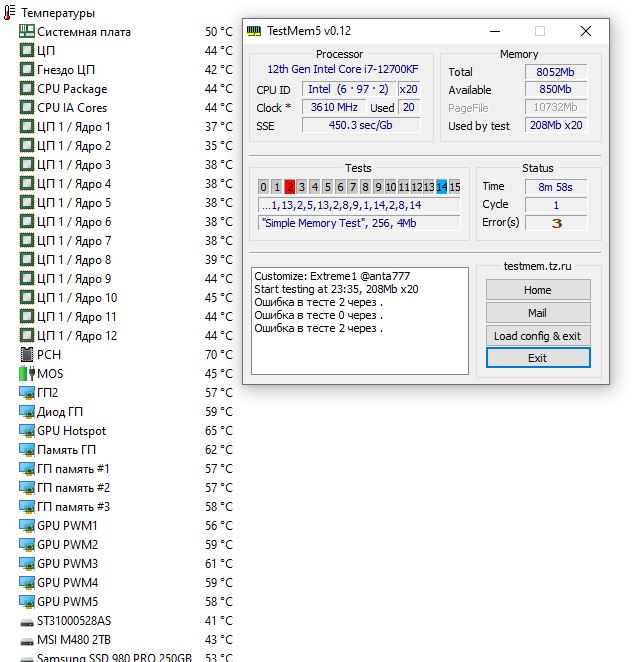
Task: Click the icon for ЦП 1 / Ядро 12
Action: [x=27, y=335]
